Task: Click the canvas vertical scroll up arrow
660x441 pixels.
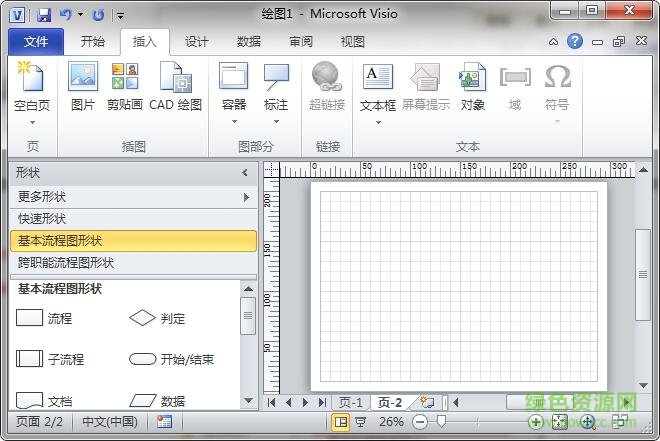Action: (x=643, y=170)
